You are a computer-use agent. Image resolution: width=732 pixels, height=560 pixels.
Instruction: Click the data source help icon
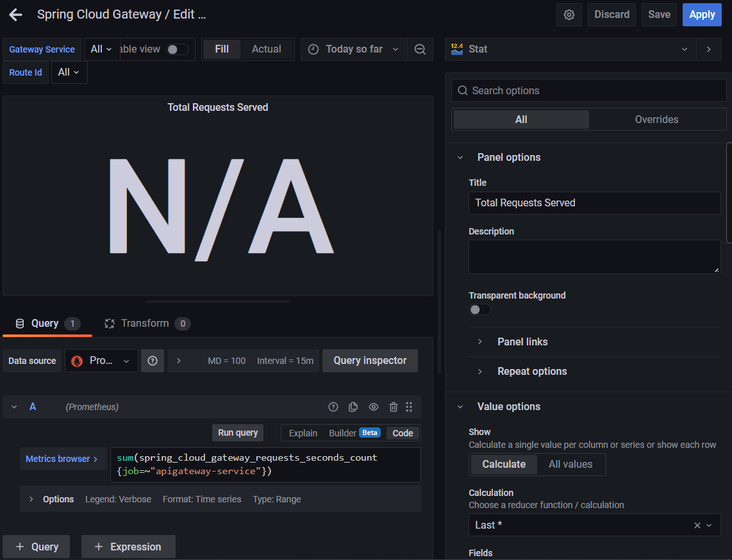[153, 361]
